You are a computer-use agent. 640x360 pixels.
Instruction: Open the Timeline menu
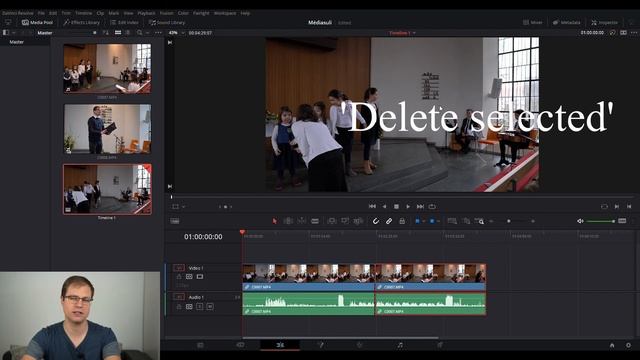84,13
